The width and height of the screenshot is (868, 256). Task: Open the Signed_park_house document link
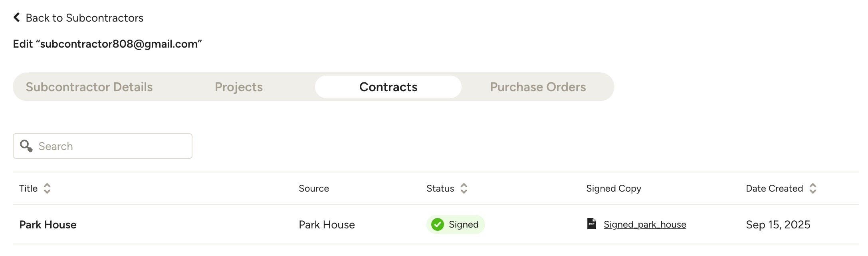pyautogui.click(x=645, y=224)
